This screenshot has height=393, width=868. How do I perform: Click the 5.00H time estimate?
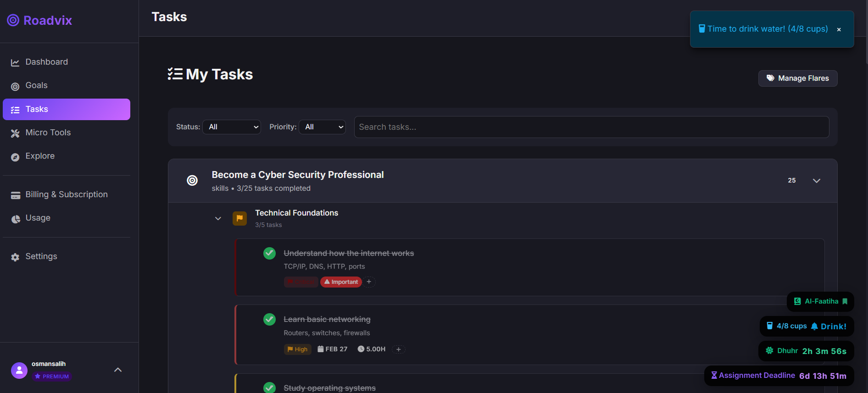[x=372, y=349]
